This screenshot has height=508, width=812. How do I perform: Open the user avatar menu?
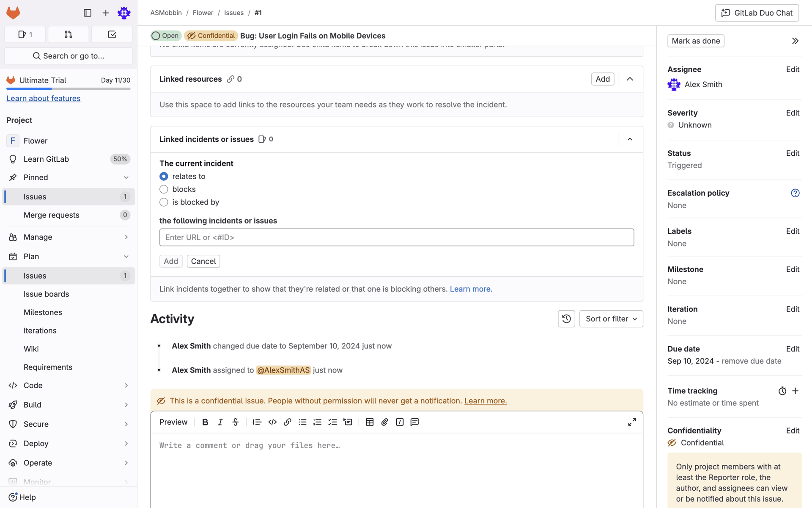(x=124, y=13)
